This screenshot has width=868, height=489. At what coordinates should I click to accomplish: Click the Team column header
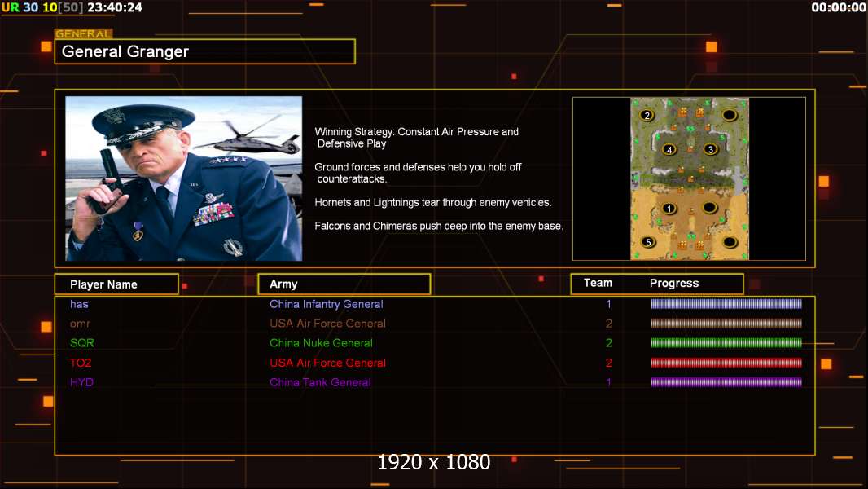(598, 283)
